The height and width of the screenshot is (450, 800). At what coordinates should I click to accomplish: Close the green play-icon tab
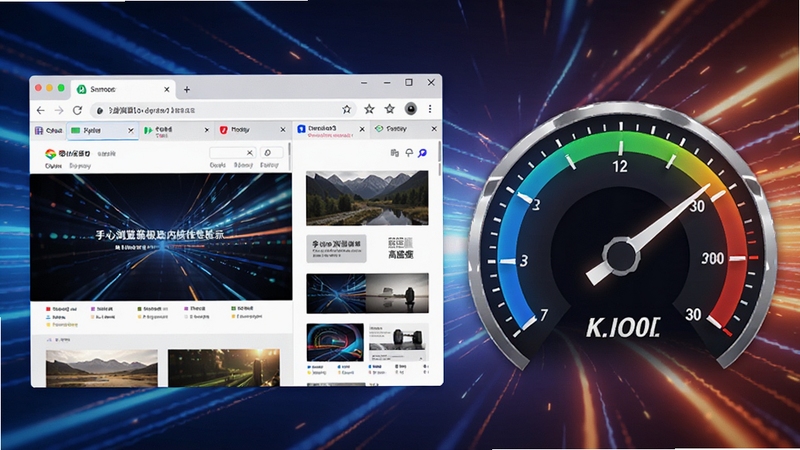pos(207,130)
